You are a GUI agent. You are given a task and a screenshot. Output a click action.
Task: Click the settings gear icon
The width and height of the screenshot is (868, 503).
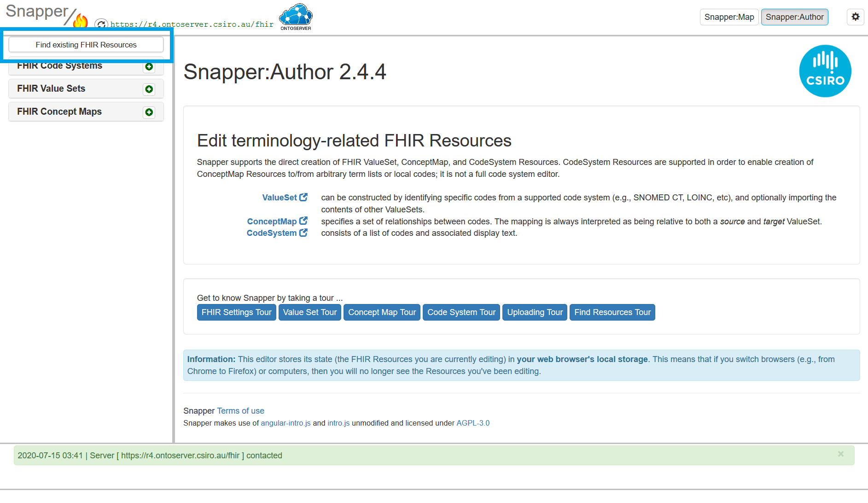click(855, 17)
